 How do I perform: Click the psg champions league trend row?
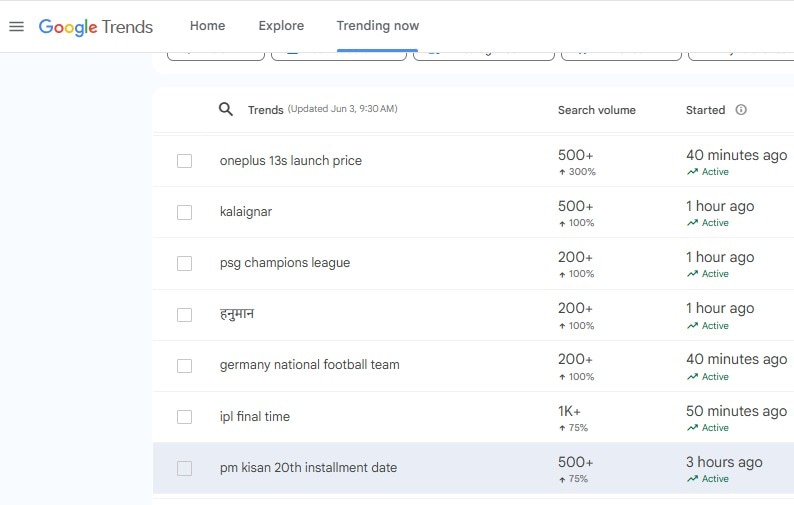pyautogui.click(x=285, y=263)
